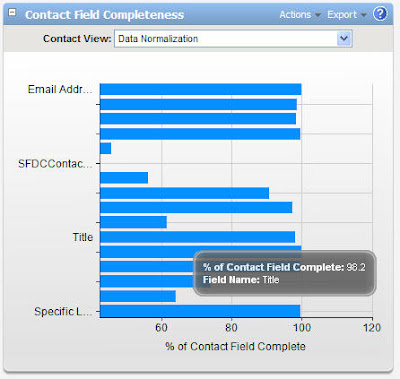The width and height of the screenshot is (400, 379).
Task: Select the Specific L... bottom bar
Action: pos(200,311)
